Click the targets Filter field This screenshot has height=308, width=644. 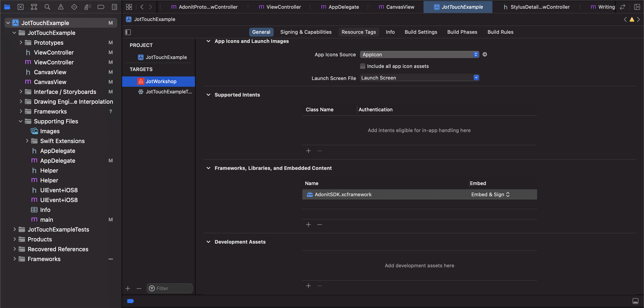169,289
